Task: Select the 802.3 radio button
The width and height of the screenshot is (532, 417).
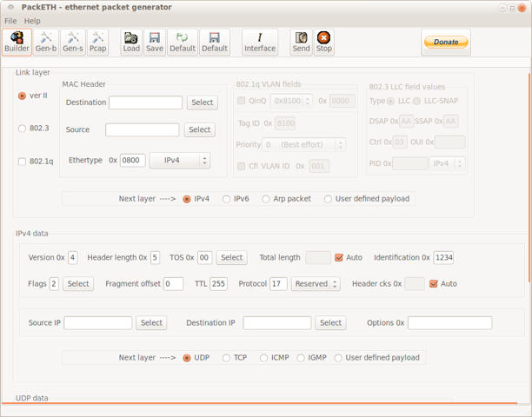Action: coord(23,129)
